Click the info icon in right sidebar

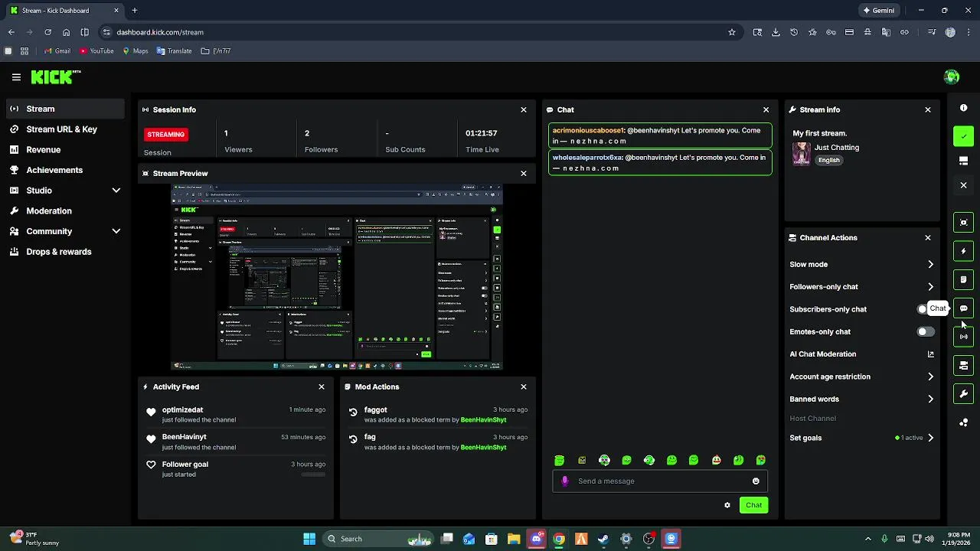(x=964, y=108)
